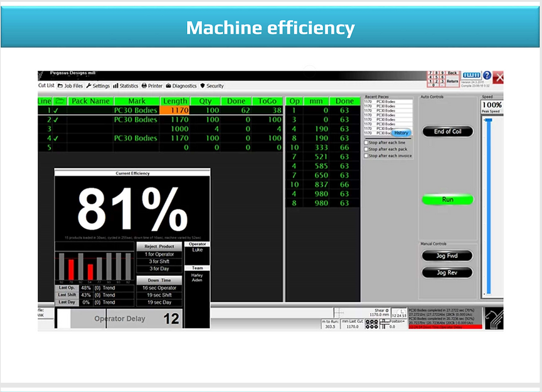Click the blue speed slider handle

coord(489,120)
